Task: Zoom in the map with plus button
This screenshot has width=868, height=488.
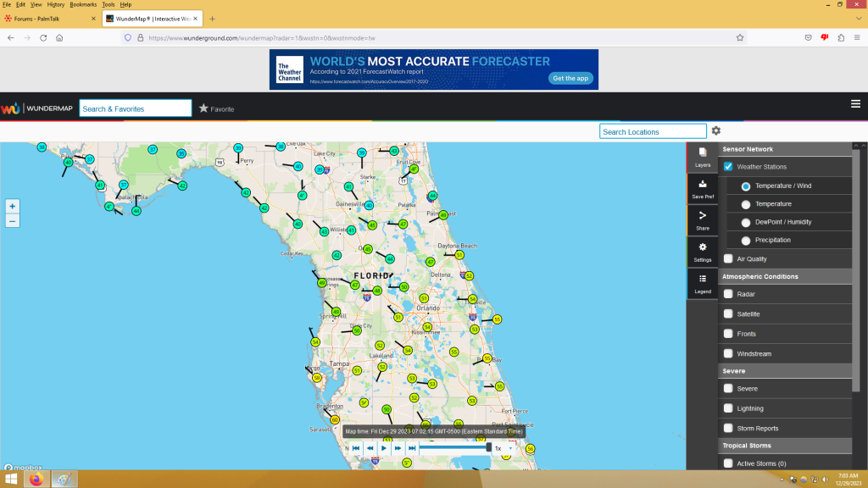Action: pos(12,207)
